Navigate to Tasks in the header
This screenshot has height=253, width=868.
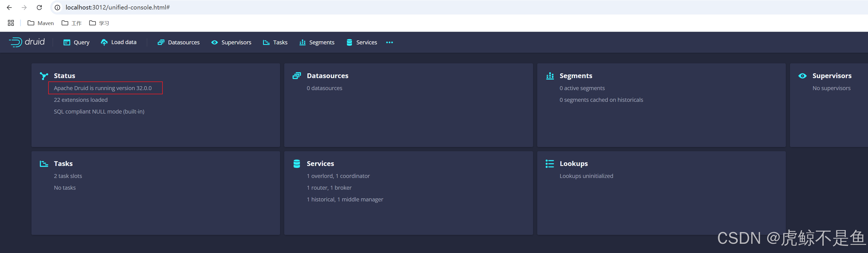point(275,42)
